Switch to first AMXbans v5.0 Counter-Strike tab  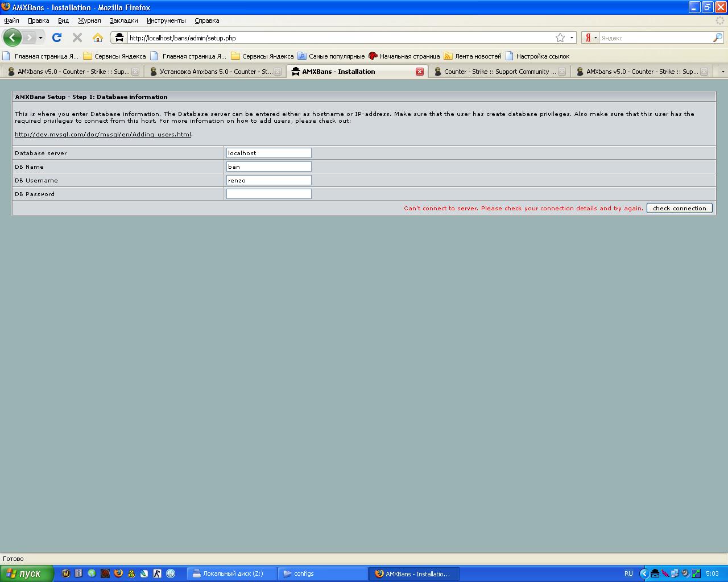point(72,72)
